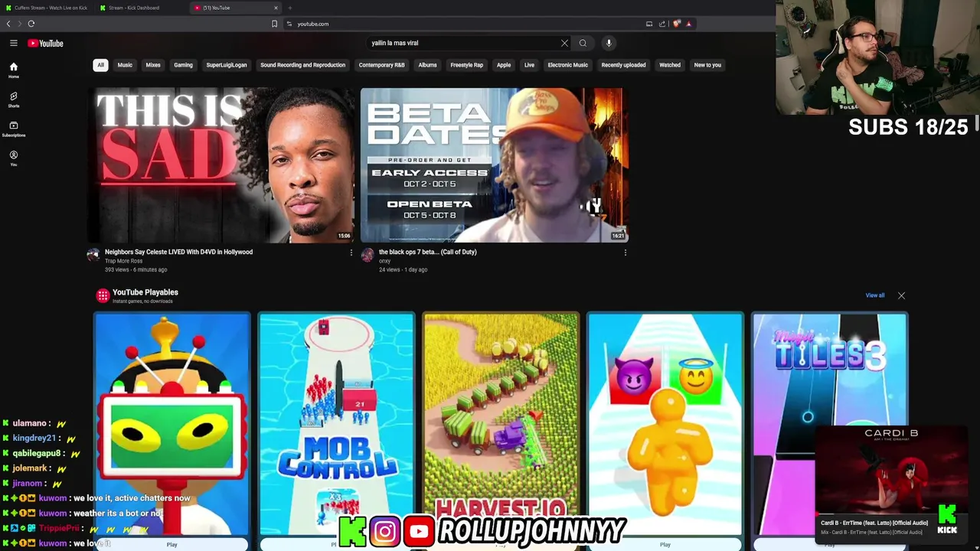Open onxy channel avatar
Image resolution: width=980 pixels, height=551 pixels.
tap(367, 255)
